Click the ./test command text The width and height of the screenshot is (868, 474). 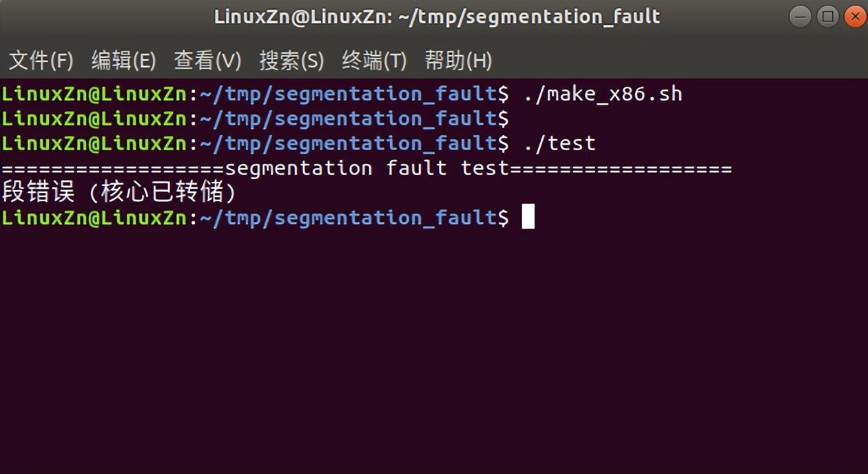[559, 143]
